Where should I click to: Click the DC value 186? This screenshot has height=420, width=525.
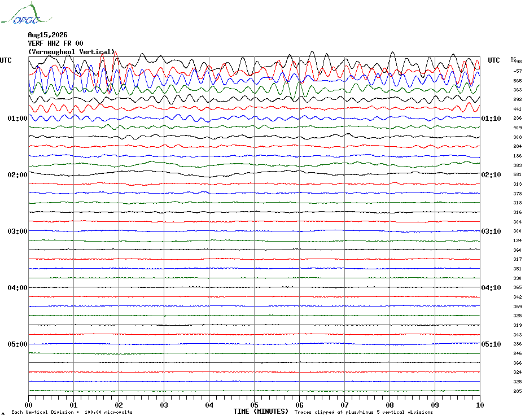[517, 156]
